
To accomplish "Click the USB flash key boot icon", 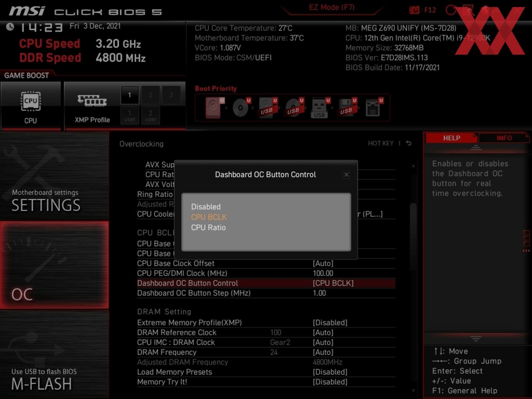I will click(320, 108).
